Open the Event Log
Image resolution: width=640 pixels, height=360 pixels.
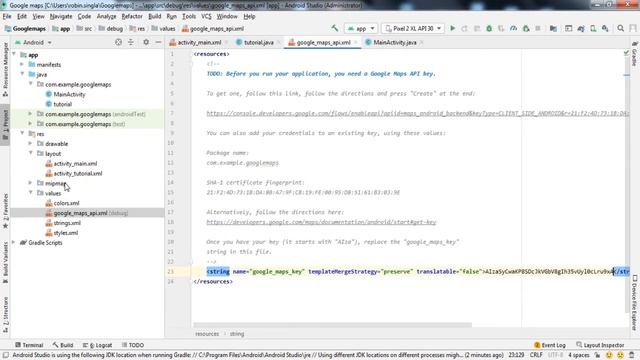[550, 345]
